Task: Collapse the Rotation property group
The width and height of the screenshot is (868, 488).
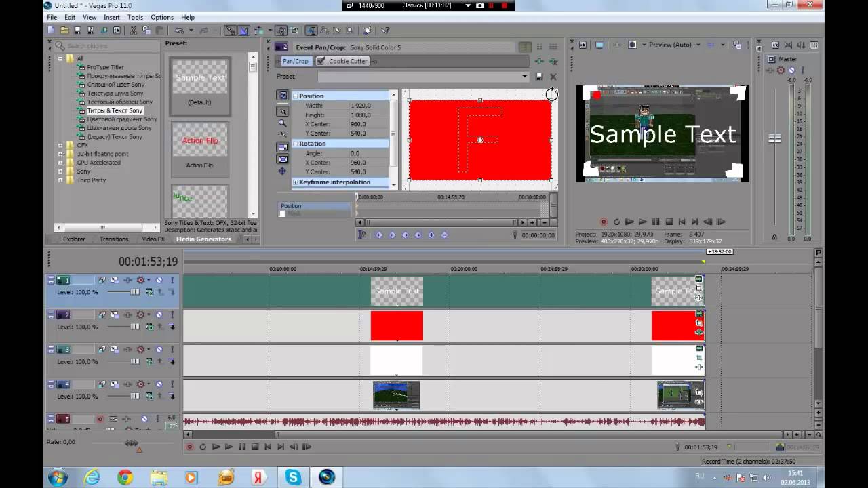Action: click(296, 144)
